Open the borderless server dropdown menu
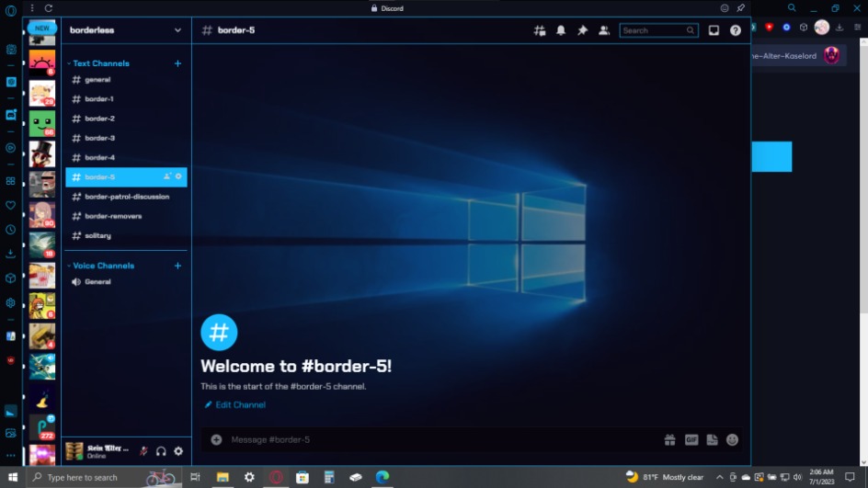The image size is (868, 488). coord(177,30)
